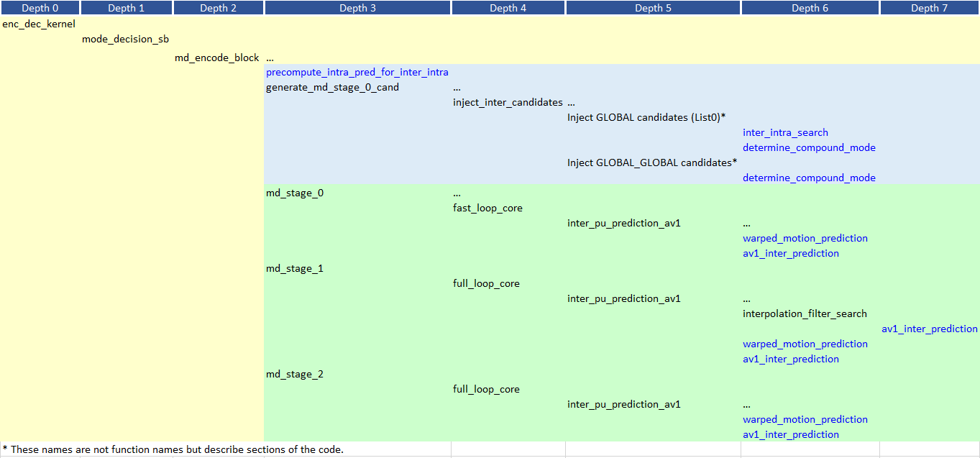Select the Depth 3 column header

[357, 8]
